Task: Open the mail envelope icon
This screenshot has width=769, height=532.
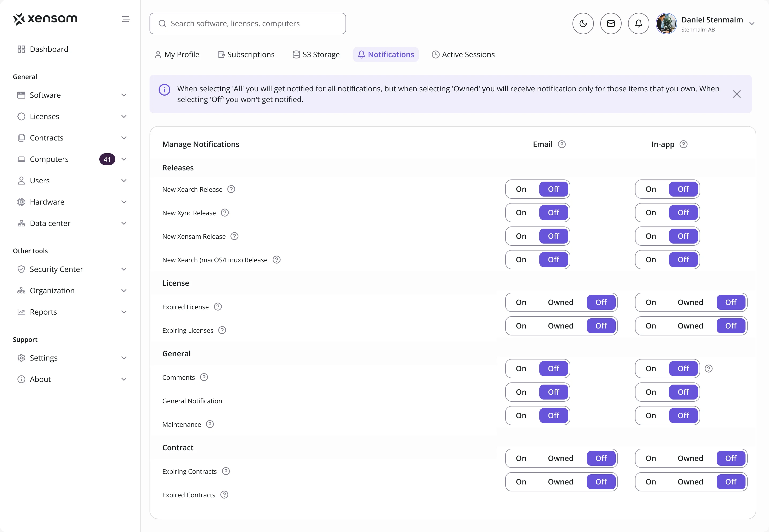Action: coord(610,23)
